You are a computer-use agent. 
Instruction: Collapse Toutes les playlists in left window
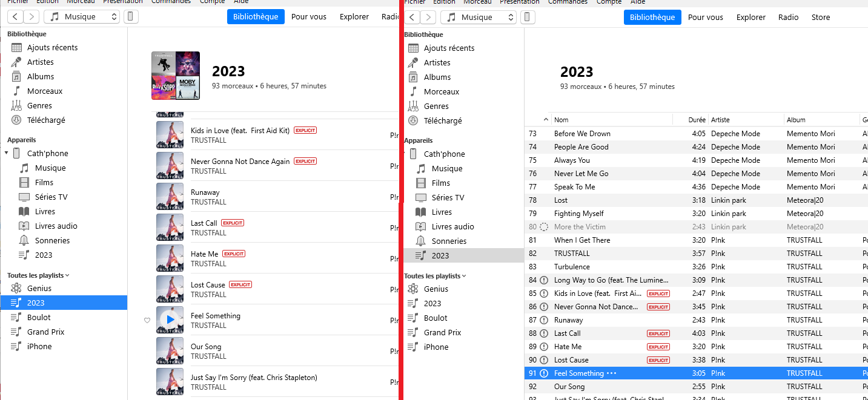pos(67,275)
